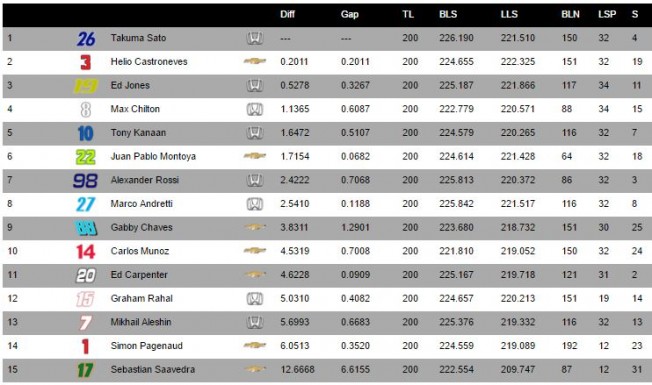Click the red number 14 car icon
The width and height of the screenshot is (652, 385).
point(86,252)
